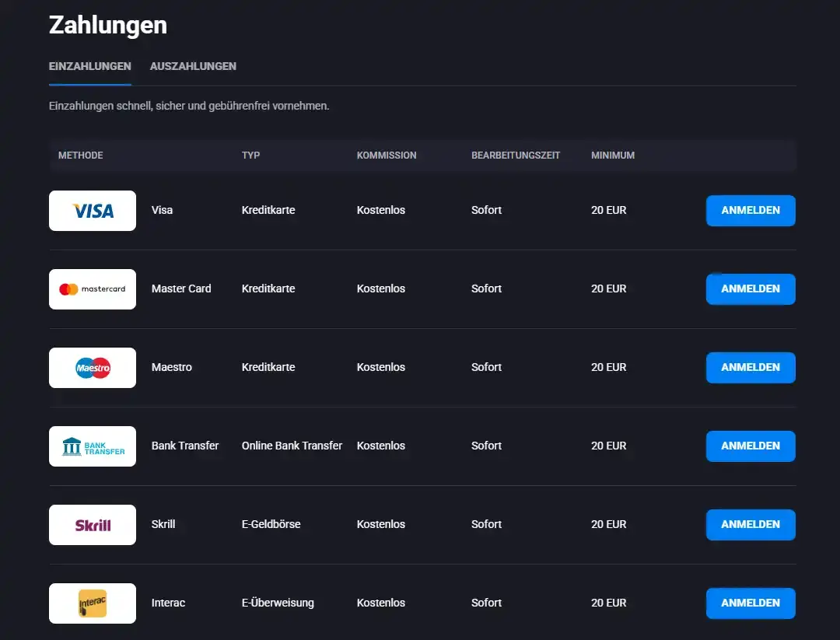The height and width of the screenshot is (640, 840).
Task: Click the Minimum column header
Action: tap(613, 156)
